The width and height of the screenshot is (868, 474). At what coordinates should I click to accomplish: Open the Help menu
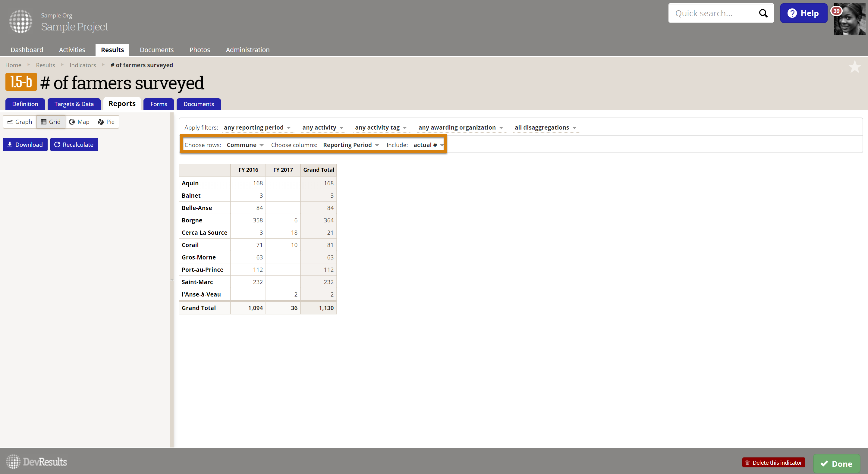[803, 13]
